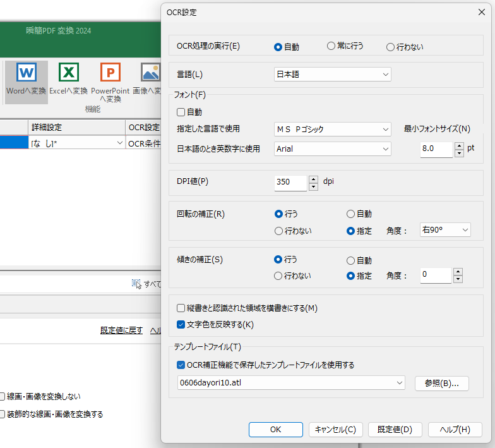The width and height of the screenshot is (495, 448).
Task: Click the PowerPoint conversion icon
Action: click(x=110, y=73)
